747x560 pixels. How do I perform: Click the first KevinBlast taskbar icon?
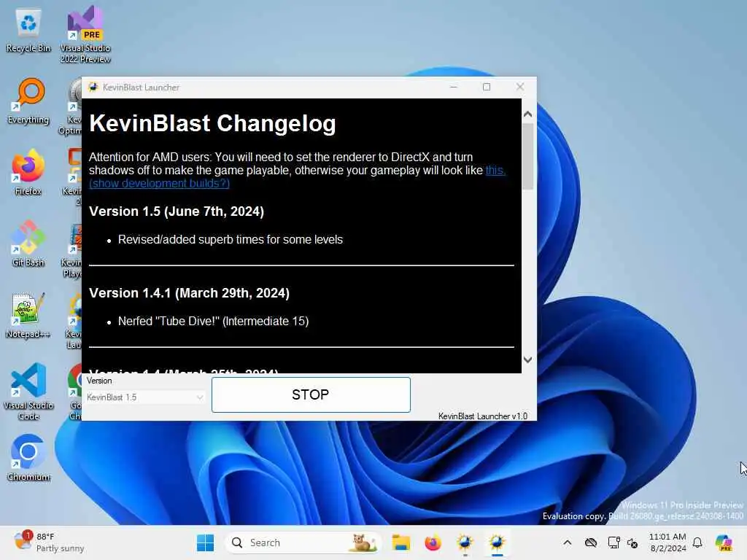pyautogui.click(x=465, y=542)
